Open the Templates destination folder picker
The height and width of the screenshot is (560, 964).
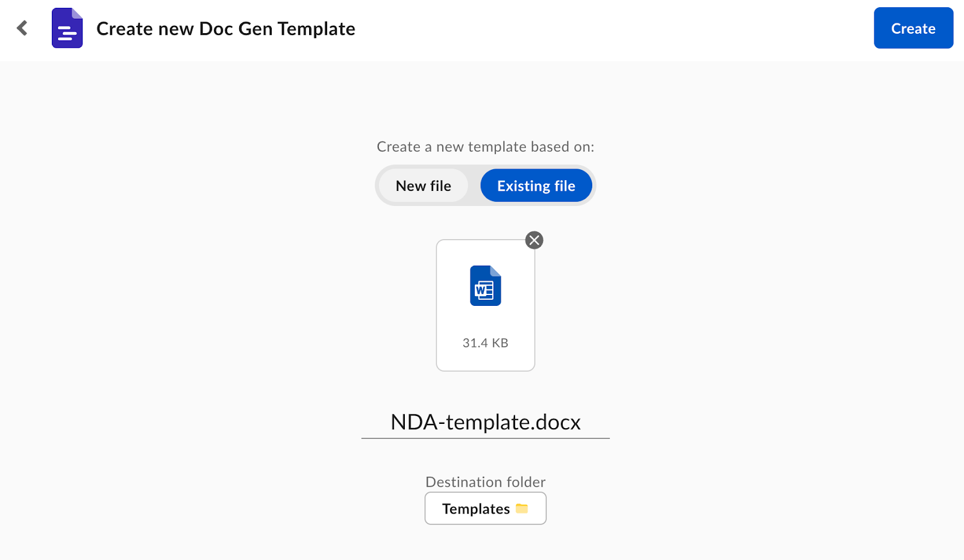click(x=485, y=509)
